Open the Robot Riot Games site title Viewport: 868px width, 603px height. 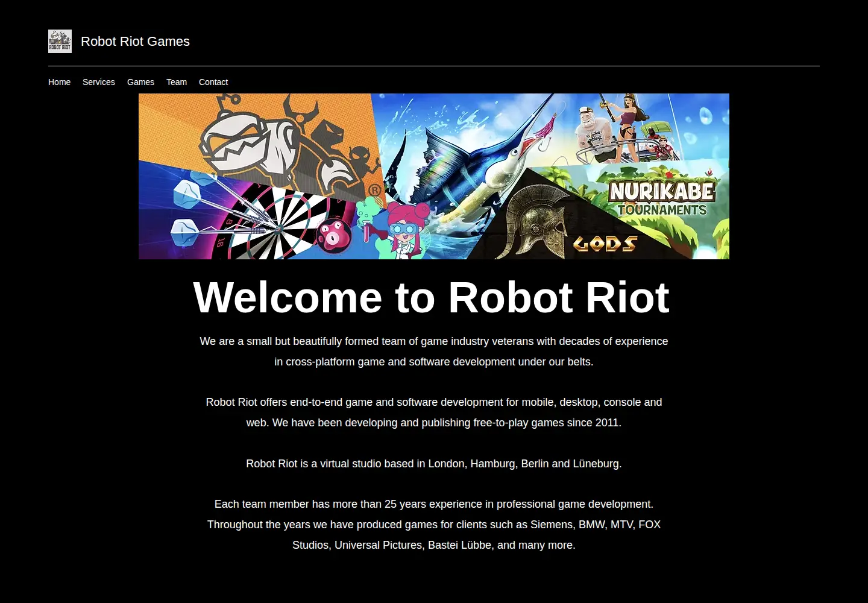135,41
